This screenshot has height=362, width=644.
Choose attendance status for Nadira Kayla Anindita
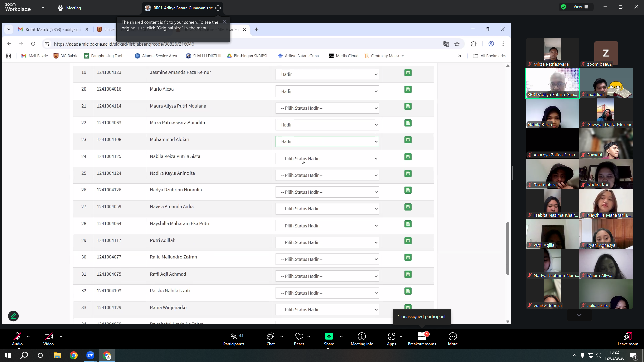(x=327, y=175)
